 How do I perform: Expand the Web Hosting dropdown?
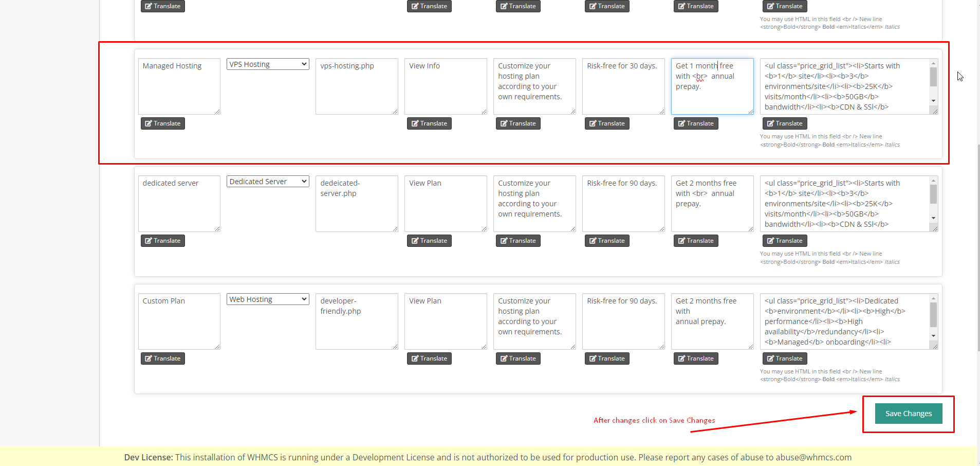[267, 299]
